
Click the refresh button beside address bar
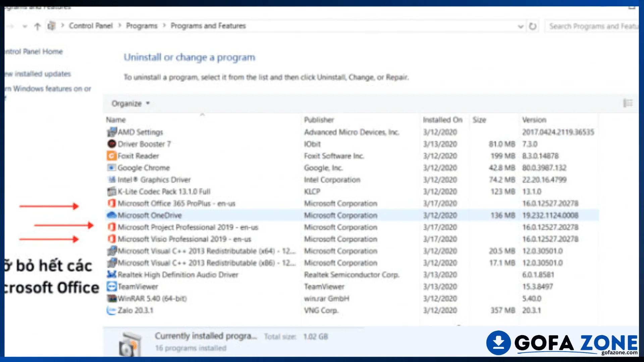533,26
